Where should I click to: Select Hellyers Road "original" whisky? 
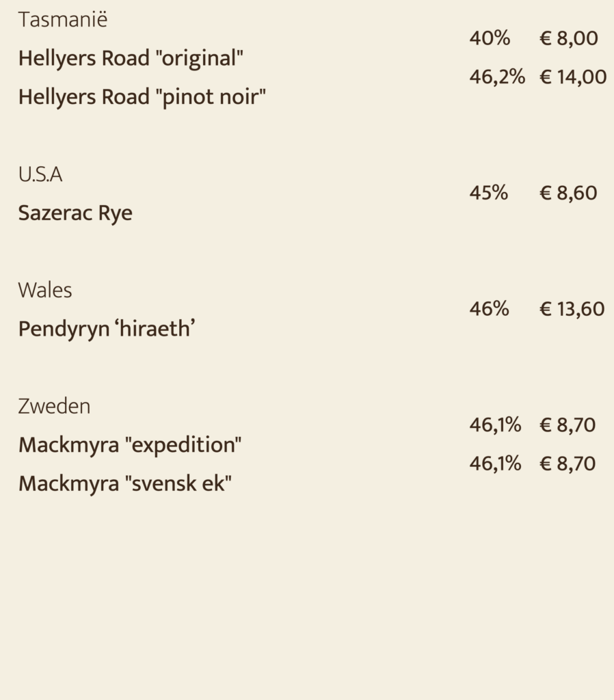tap(131, 59)
